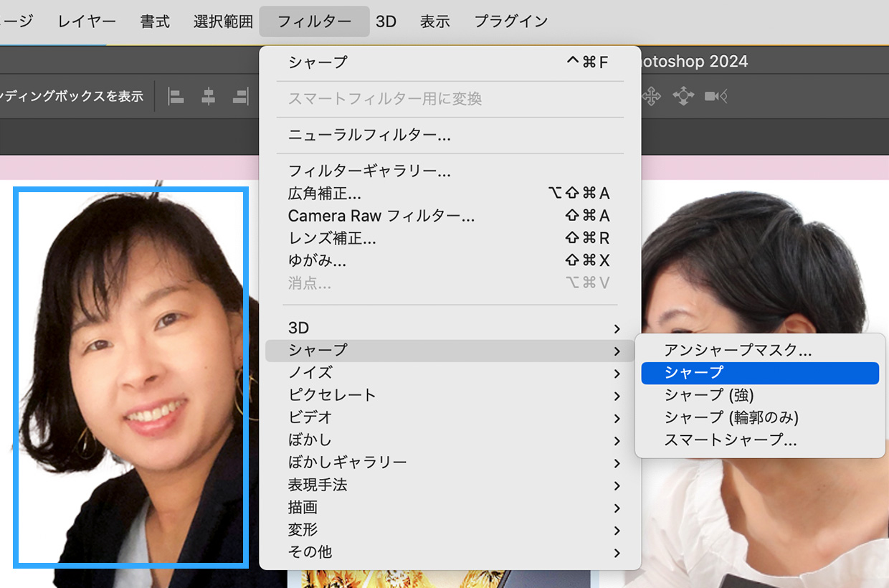Choose アンシャープマスク... from submenu
This screenshot has width=889, height=588.
760,351
